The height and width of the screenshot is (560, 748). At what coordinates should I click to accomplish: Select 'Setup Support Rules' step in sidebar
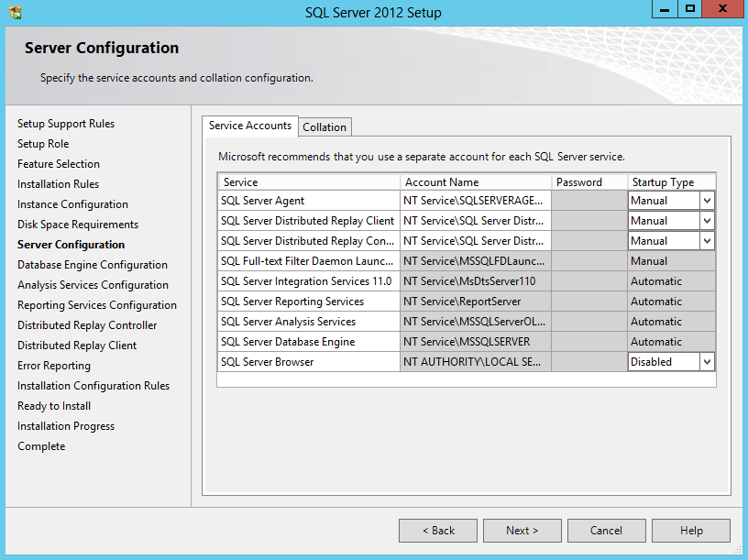click(66, 124)
